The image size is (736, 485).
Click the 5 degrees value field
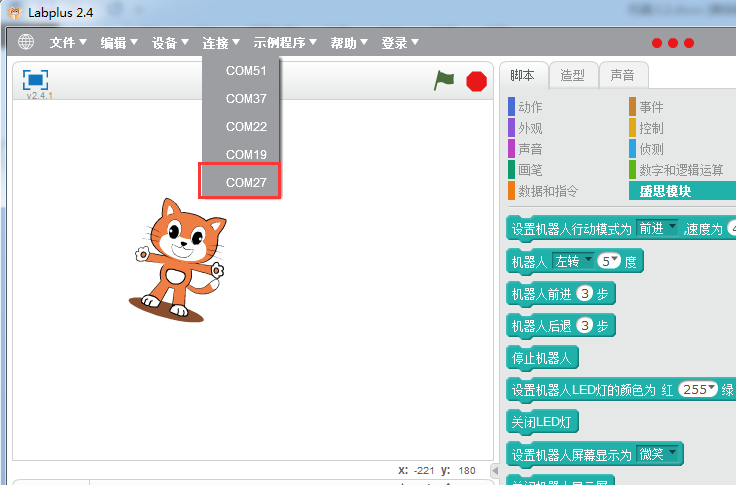coord(609,261)
